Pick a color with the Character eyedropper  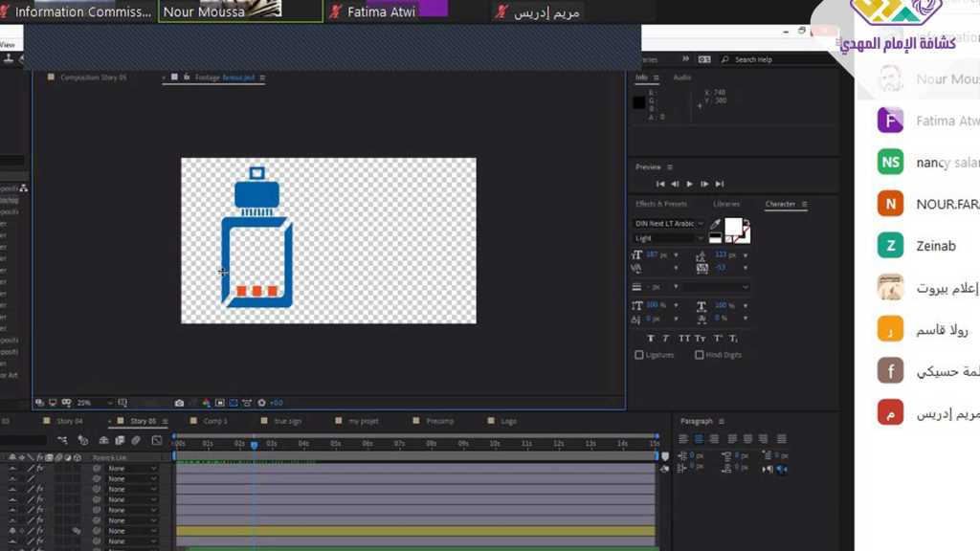click(716, 225)
